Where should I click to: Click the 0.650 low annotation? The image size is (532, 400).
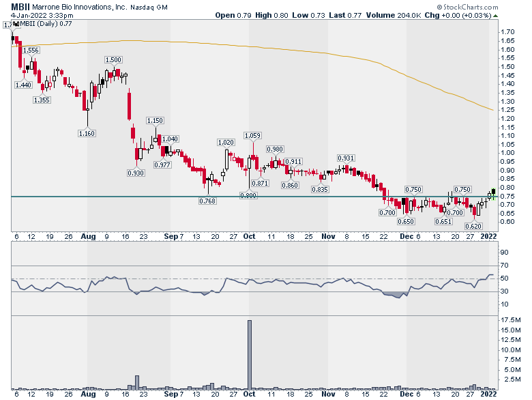coord(406,221)
